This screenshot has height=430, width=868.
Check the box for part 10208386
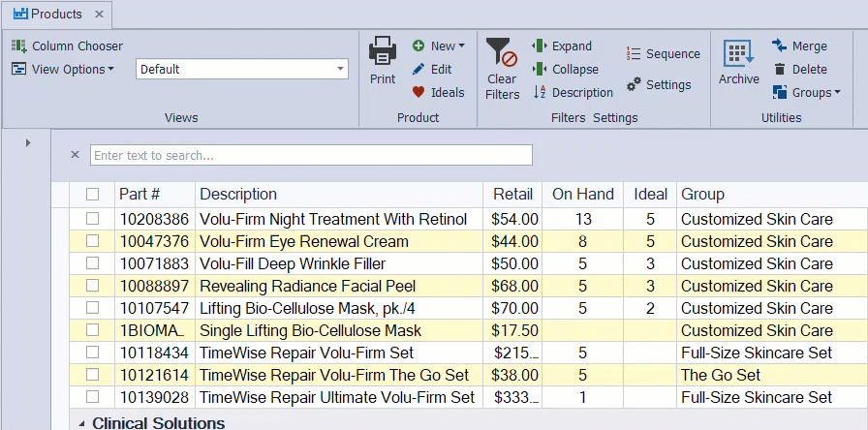pyautogui.click(x=92, y=219)
